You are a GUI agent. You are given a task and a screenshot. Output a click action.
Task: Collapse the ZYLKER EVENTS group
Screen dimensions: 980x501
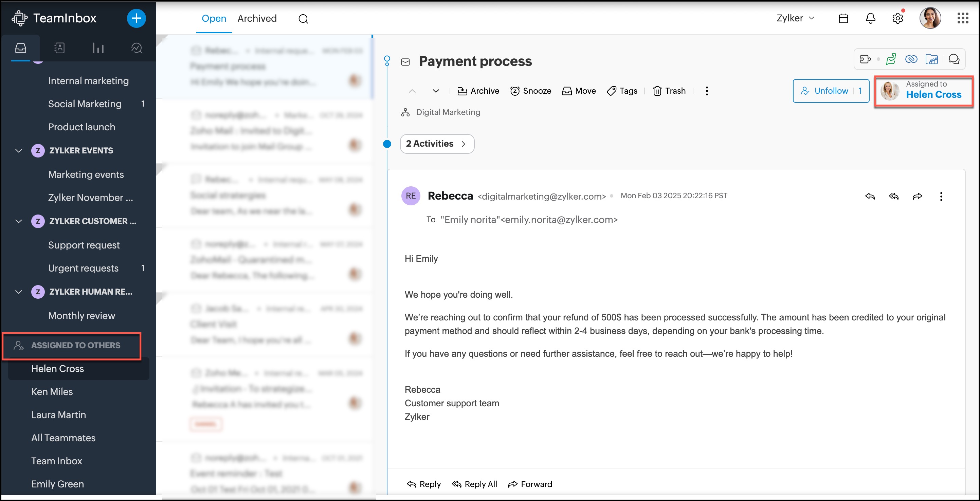coord(18,151)
